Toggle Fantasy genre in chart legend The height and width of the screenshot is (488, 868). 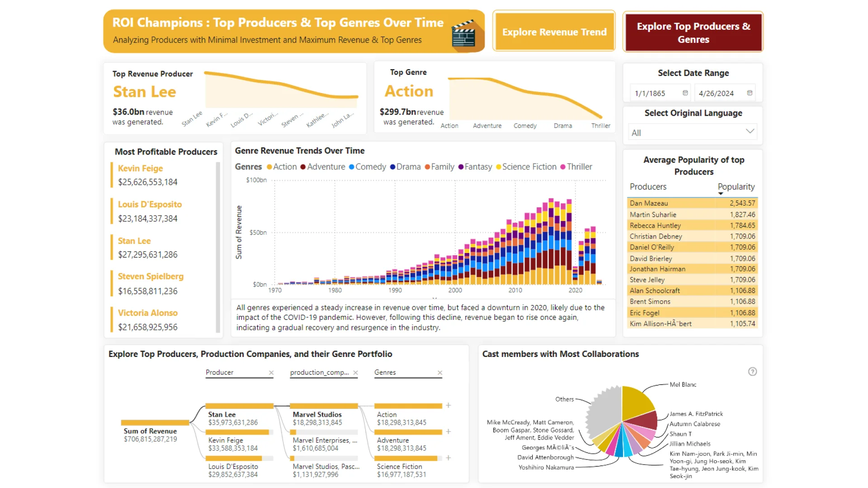pos(475,167)
